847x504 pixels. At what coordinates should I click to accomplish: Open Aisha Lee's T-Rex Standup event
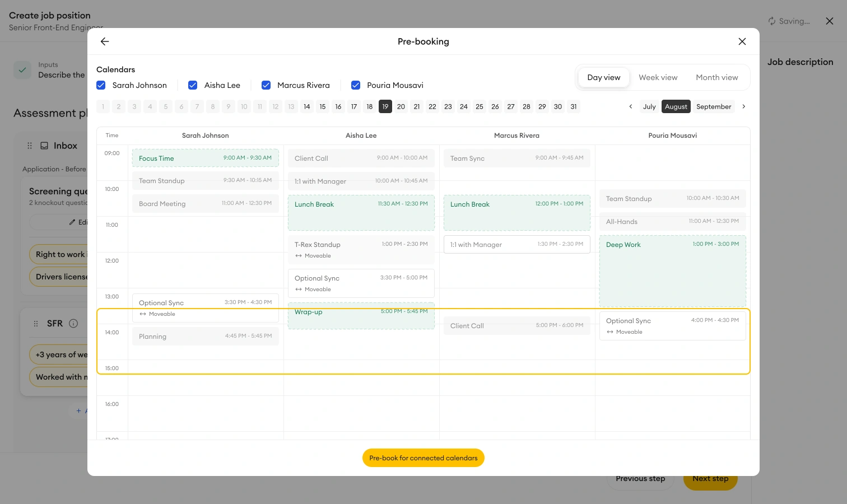coord(361,250)
